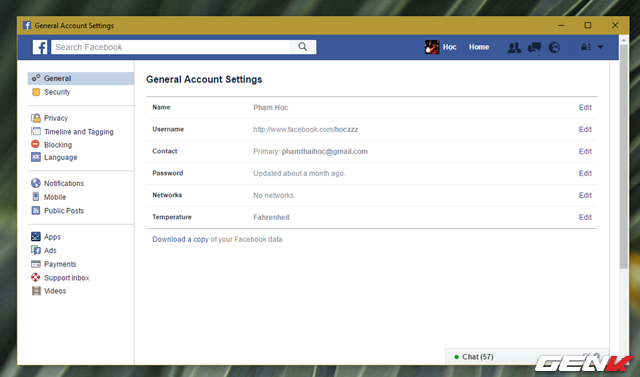Click the Support Inbox lifebuoy icon
This screenshot has width=640, height=377.
[x=36, y=277]
